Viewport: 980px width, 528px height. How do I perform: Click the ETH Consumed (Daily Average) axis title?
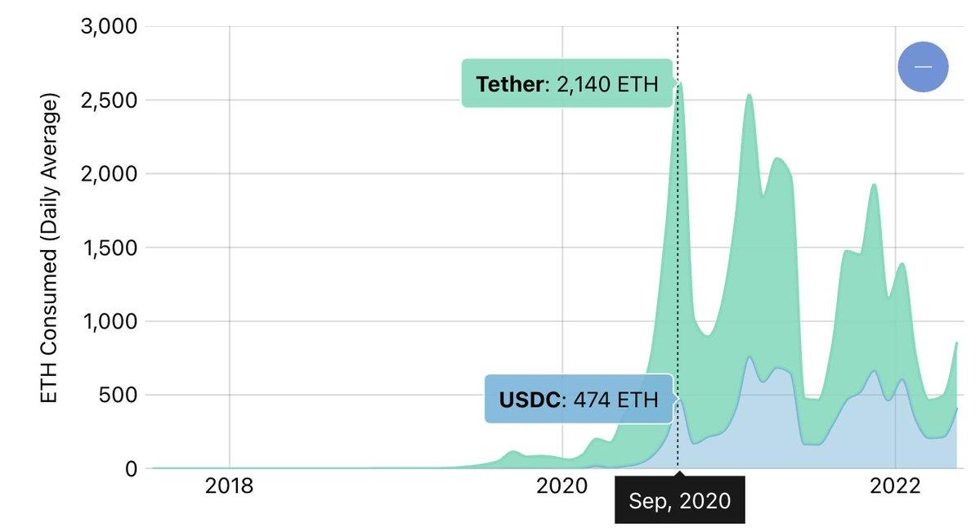pos(49,249)
